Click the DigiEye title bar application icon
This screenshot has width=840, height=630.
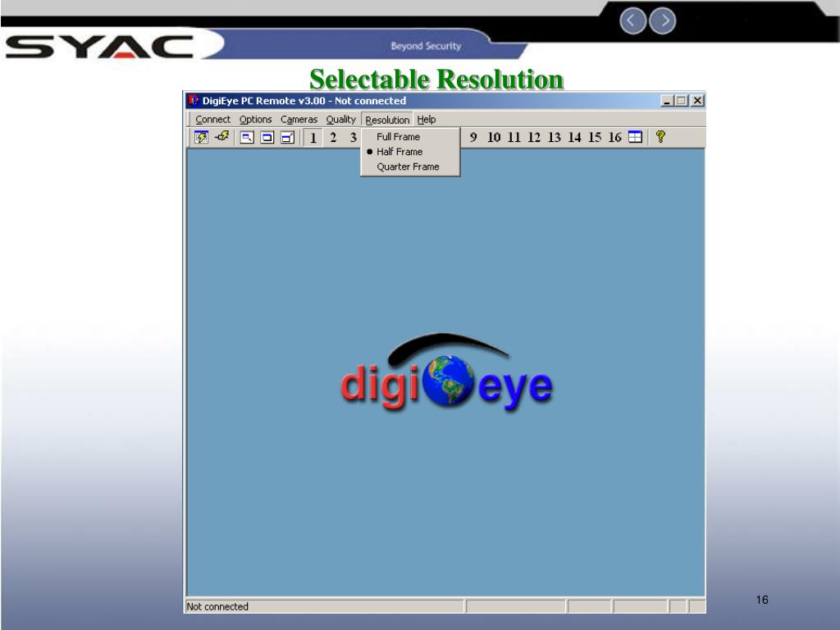pyautogui.click(x=194, y=100)
